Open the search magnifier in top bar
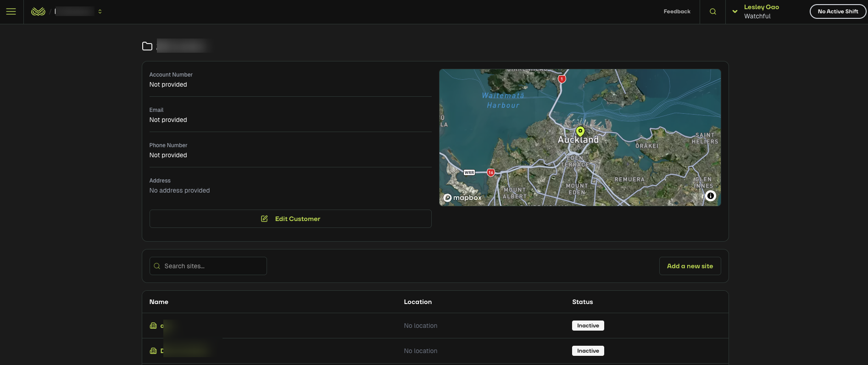This screenshot has height=365, width=868. pos(712,11)
